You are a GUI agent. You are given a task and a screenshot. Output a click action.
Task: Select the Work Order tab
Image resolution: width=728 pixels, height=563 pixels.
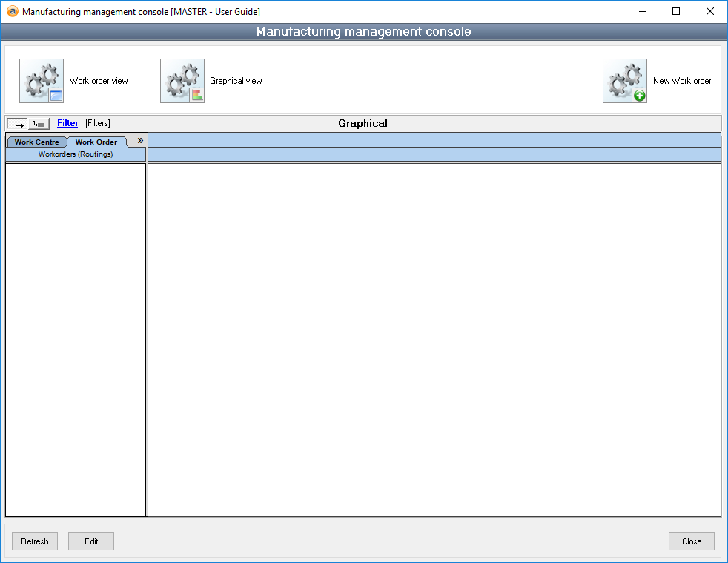pyautogui.click(x=96, y=142)
